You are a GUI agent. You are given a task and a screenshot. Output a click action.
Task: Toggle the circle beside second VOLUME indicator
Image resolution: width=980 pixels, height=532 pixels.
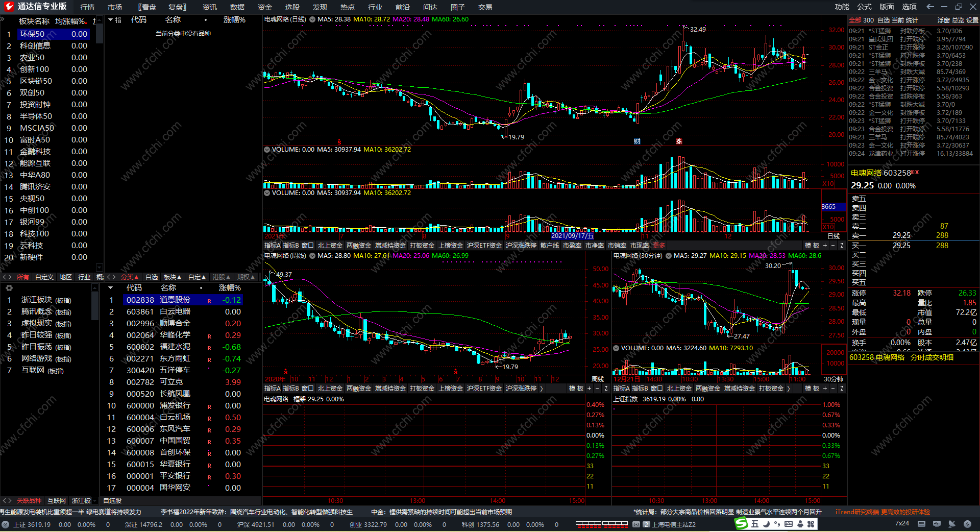[x=267, y=193]
